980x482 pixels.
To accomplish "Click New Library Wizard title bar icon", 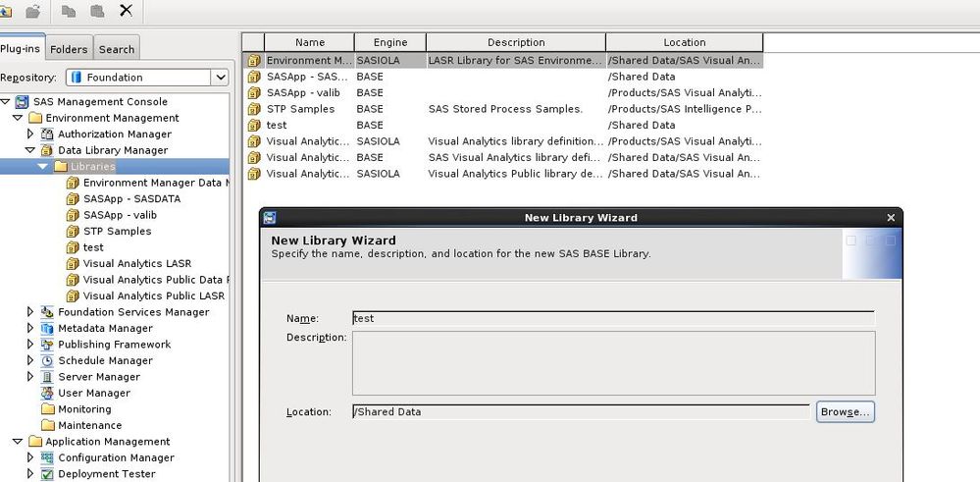I will coord(270,218).
